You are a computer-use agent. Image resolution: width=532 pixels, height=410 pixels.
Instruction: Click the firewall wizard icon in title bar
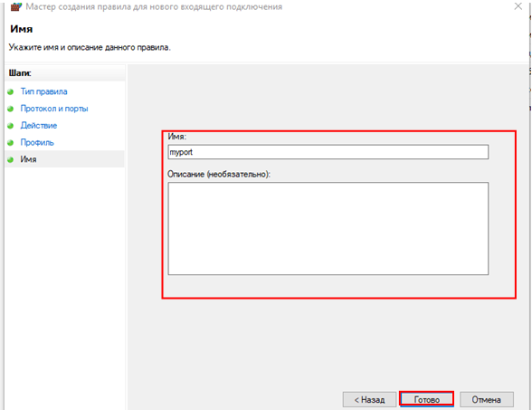(16, 6)
